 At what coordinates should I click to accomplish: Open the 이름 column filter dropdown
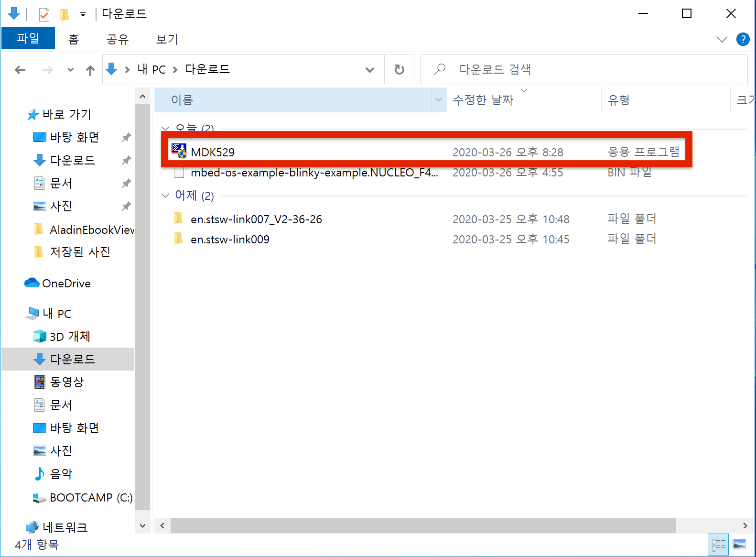click(438, 100)
